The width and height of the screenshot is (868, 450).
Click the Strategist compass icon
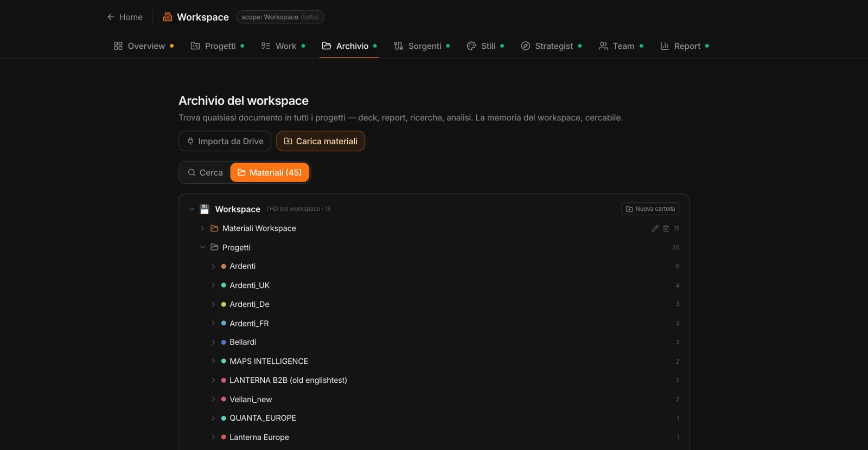526,46
